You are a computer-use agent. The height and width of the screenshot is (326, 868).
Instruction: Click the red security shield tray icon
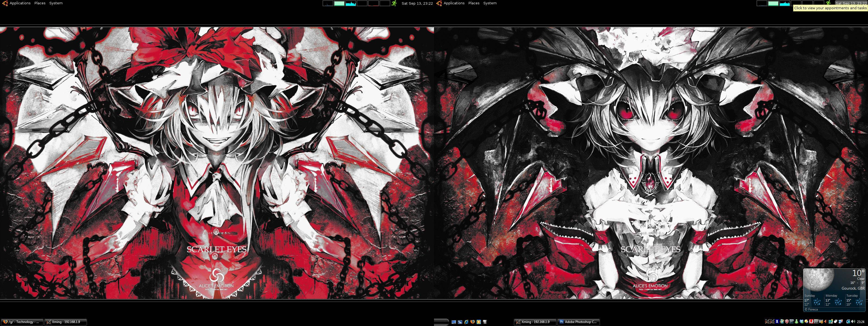(787, 322)
